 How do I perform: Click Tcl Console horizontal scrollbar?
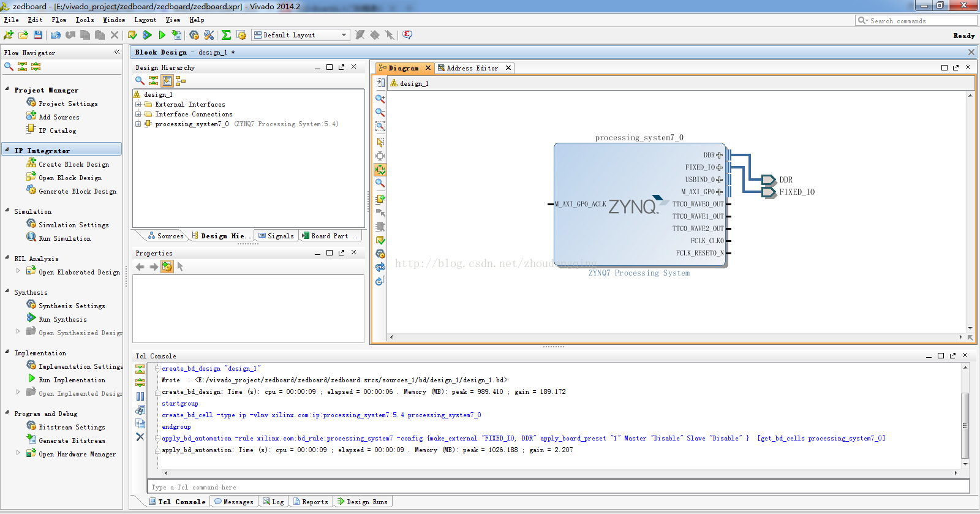(560, 473)
